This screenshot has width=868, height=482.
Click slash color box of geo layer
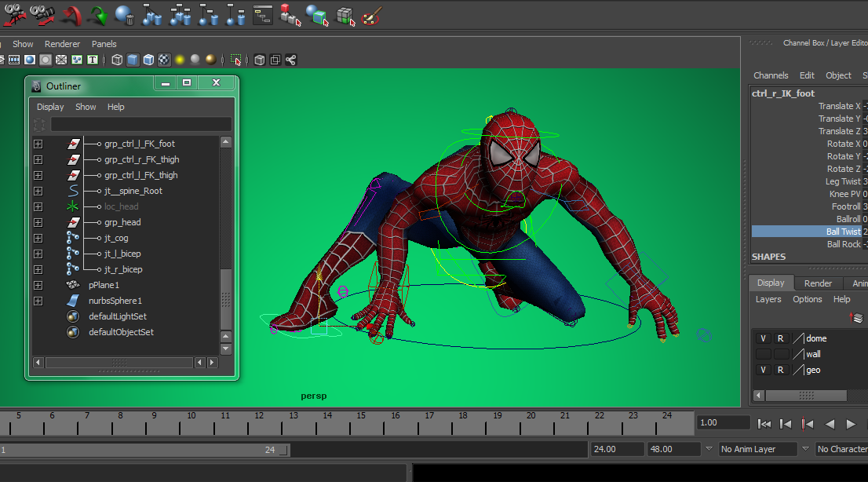(798, 370)
